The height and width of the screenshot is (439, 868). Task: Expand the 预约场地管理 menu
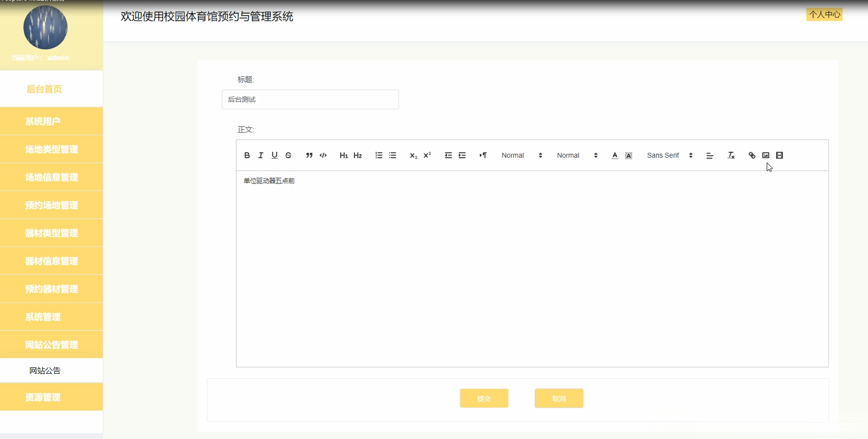pyautogui.click(x=51, y=205)
